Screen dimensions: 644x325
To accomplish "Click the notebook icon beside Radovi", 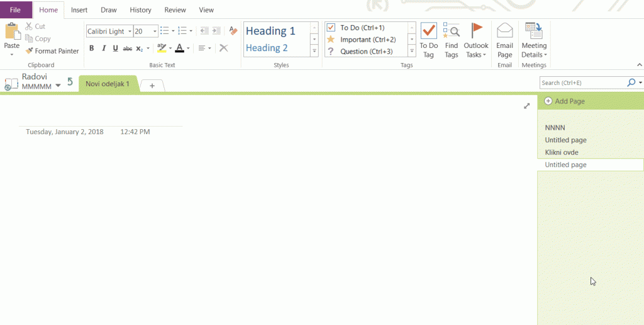I will pos(11,84).
